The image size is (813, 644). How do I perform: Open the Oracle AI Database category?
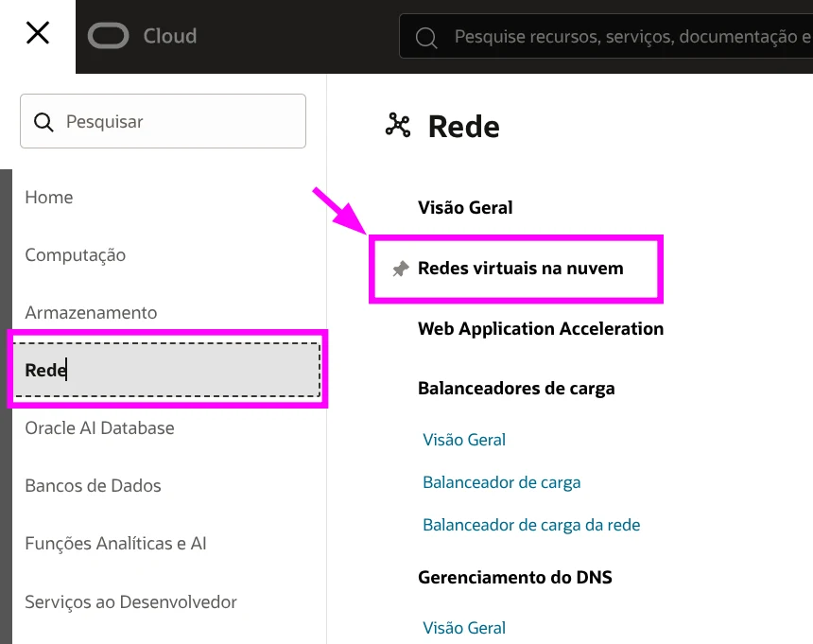(x=99, y=427)
